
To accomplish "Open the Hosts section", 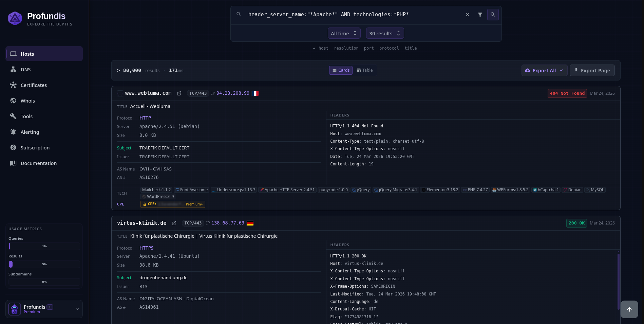I will 44,54.
